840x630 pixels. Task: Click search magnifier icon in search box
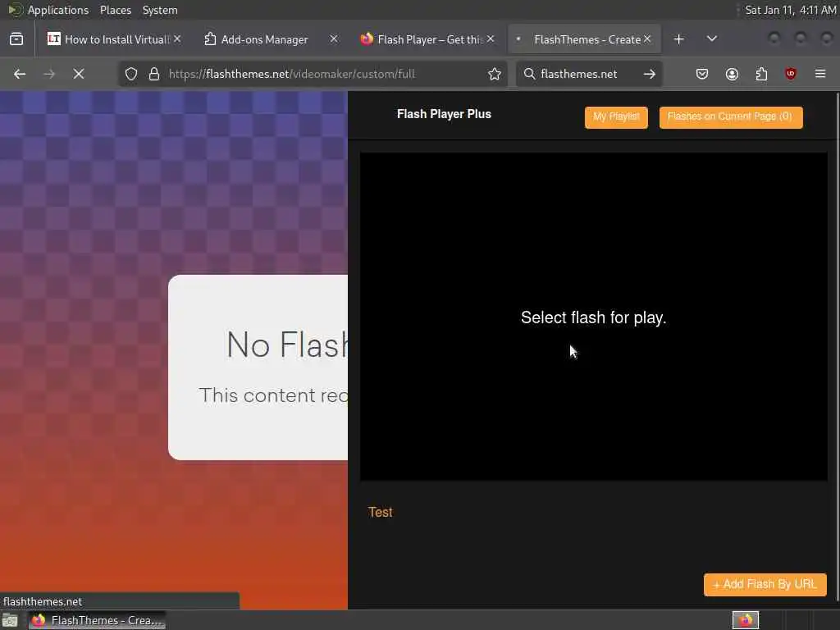[529, 74]
